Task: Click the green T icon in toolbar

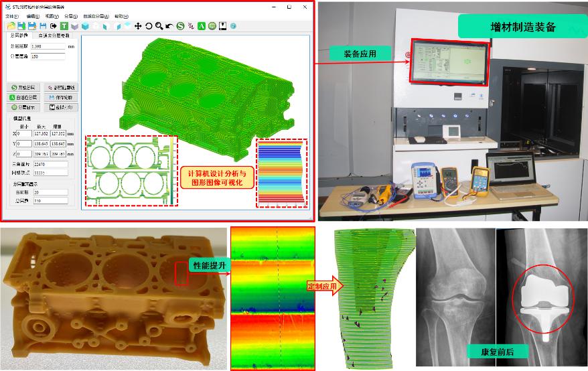Action: [x=63, y=25]
